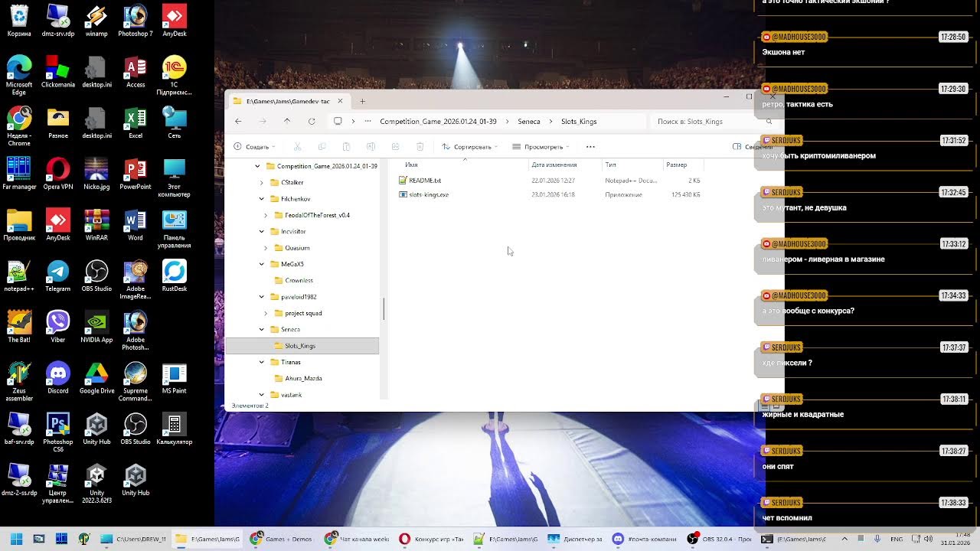Collapse the Incvisitor folder node

(262, 231)
